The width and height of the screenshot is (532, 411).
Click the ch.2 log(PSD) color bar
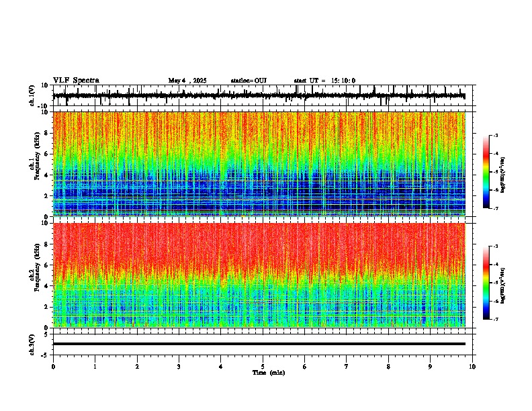(x=486, y=283)
